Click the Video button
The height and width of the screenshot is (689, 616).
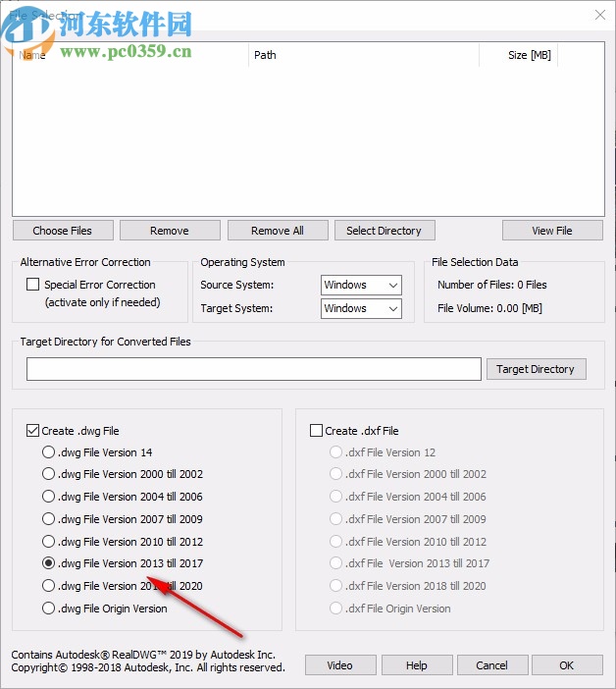click(x=340, y=665)
